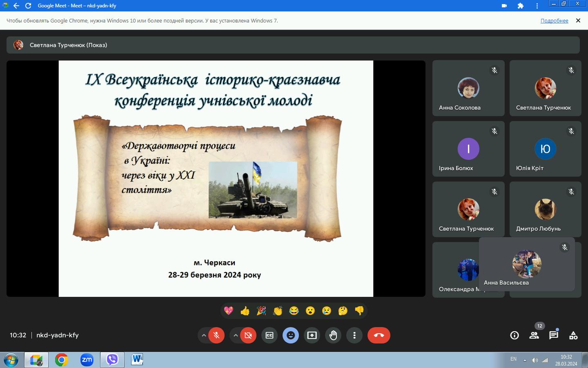Click the present screen icon
The height and width of the screenshot is (368, 588).
click(312, 335)
